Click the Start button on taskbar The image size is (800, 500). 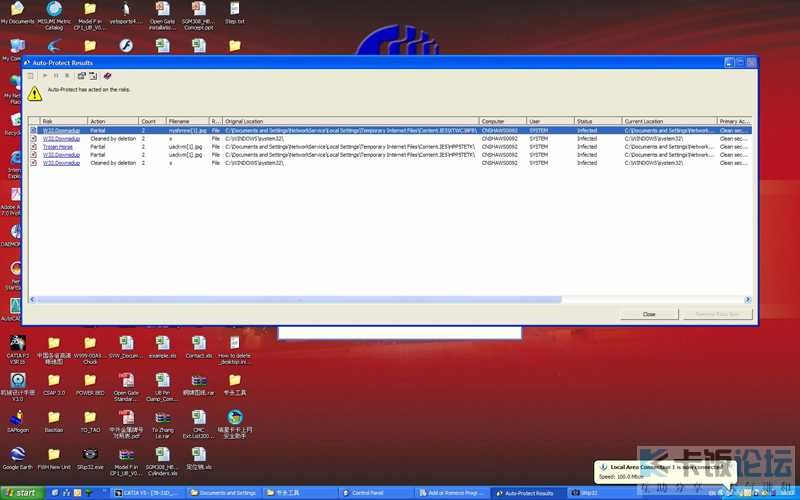[20, 493]
